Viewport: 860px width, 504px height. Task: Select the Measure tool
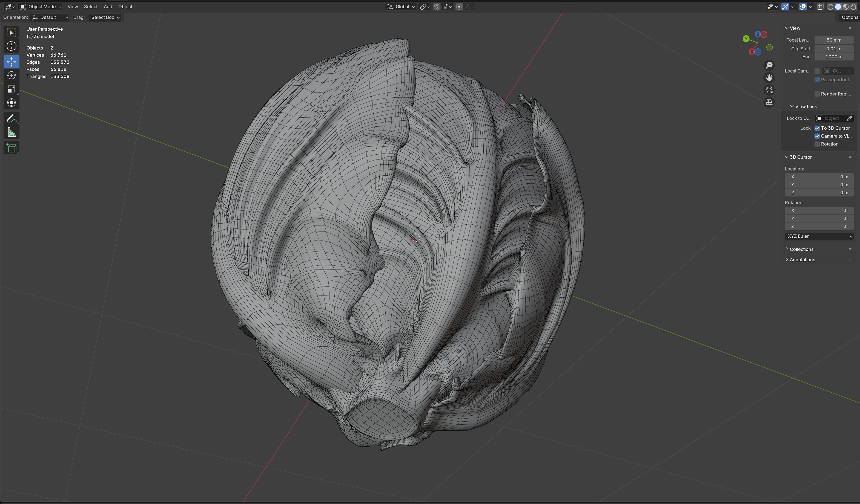pyautogui.click(x=11, y=133)
